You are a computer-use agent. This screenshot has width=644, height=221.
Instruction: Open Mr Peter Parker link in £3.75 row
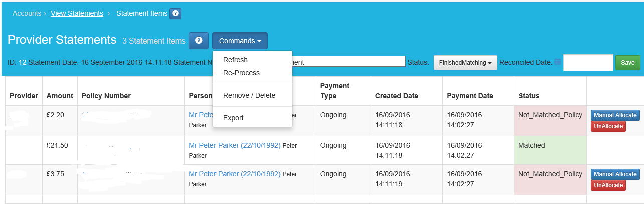(234, 174)
